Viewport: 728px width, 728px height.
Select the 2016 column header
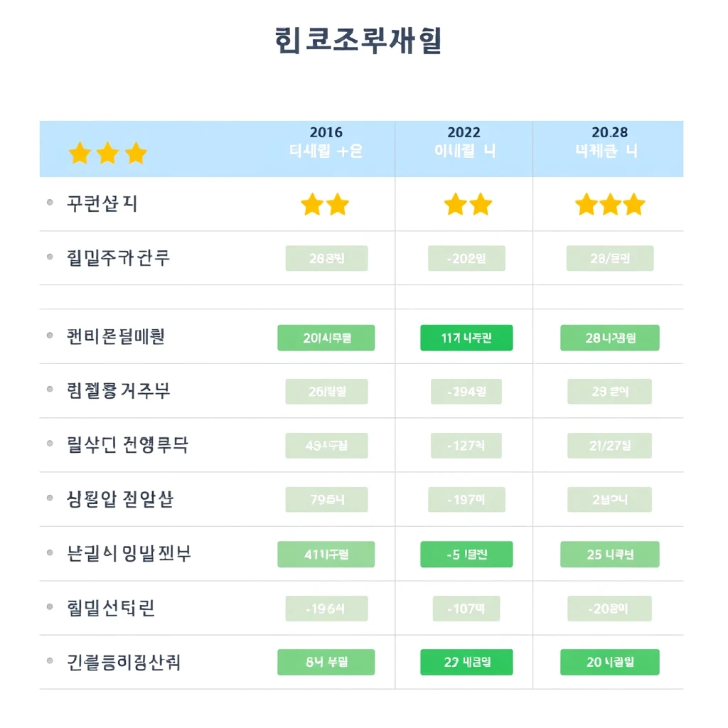coord(326,142)
